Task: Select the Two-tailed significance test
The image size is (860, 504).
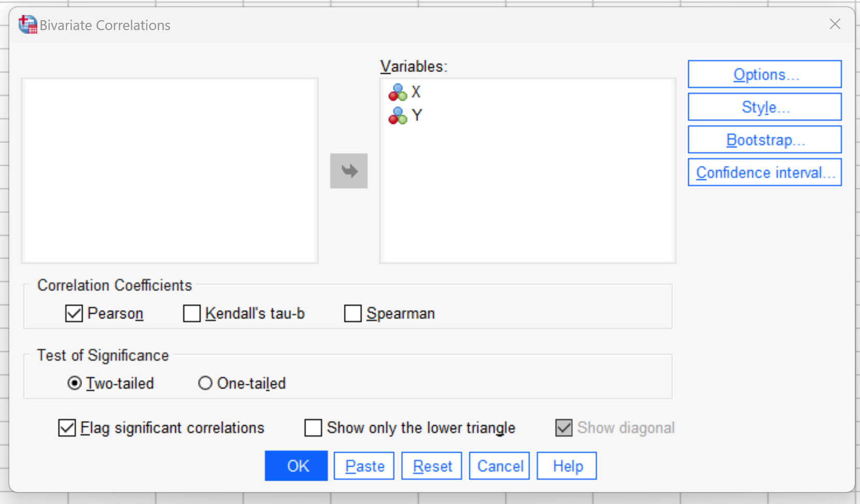Action: tap(75, 383)
